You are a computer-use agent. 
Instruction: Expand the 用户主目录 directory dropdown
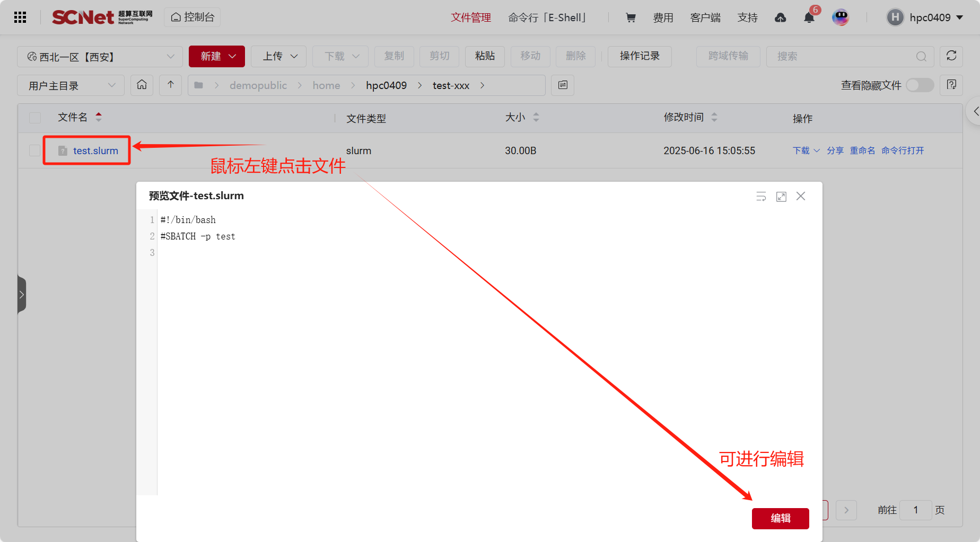71,85
